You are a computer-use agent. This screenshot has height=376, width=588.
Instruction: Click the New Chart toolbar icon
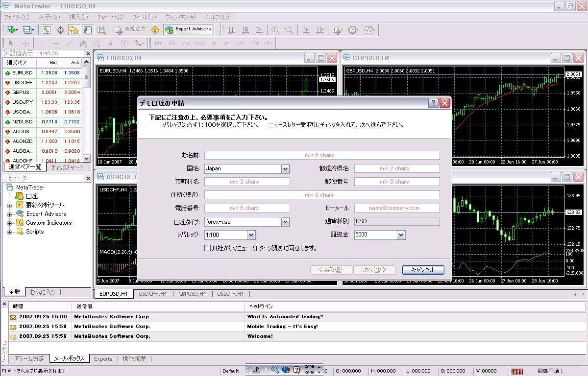pos(12,30)
